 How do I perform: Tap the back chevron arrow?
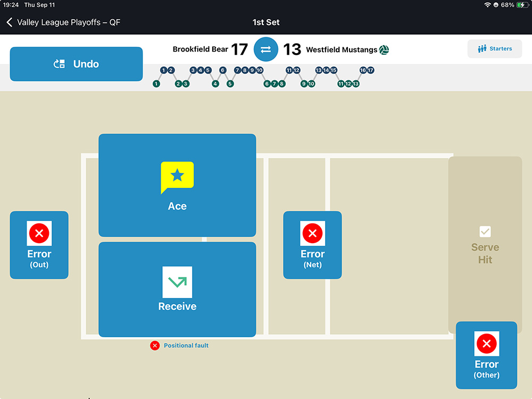tap(9, 22)
